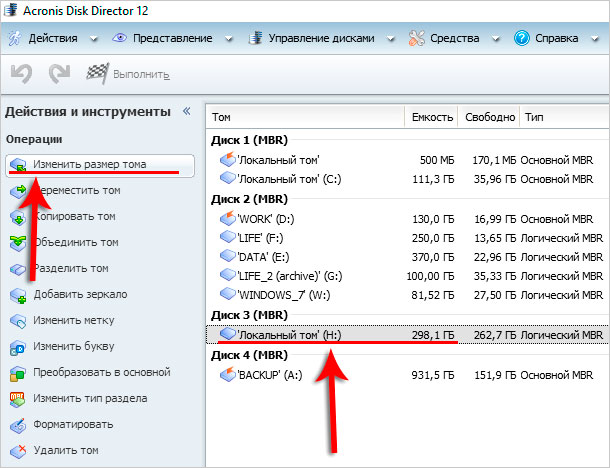Select the 'Локальный том' (H:) row
This screenshot has height=468, width=610.
point(407,335)
